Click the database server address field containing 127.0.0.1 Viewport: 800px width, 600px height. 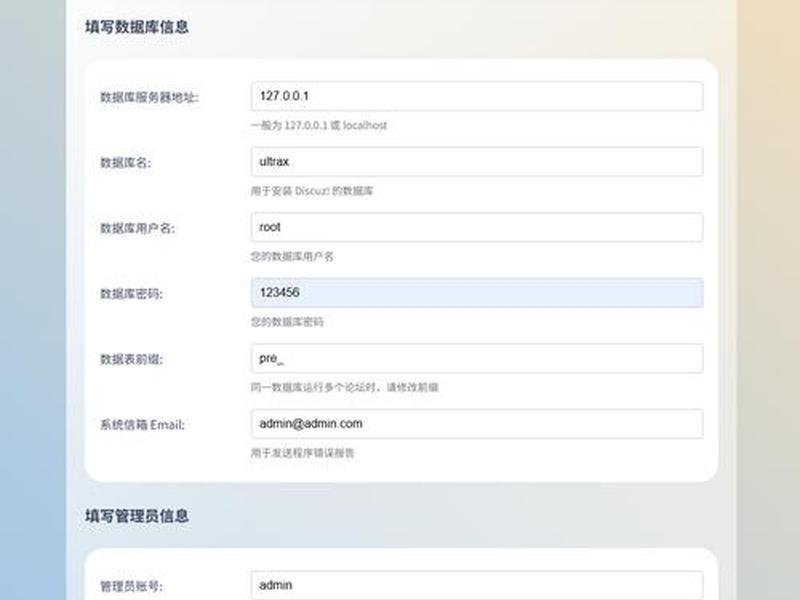(x=477, y=96)
